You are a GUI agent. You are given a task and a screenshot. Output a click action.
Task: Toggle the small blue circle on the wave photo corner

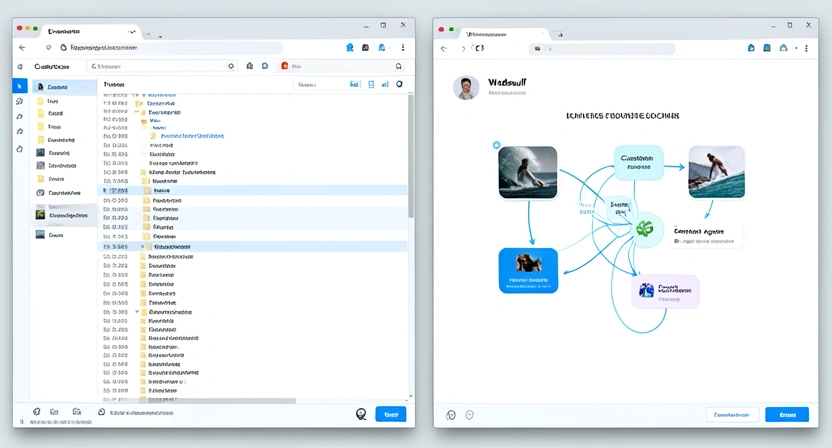coord(497,146)
